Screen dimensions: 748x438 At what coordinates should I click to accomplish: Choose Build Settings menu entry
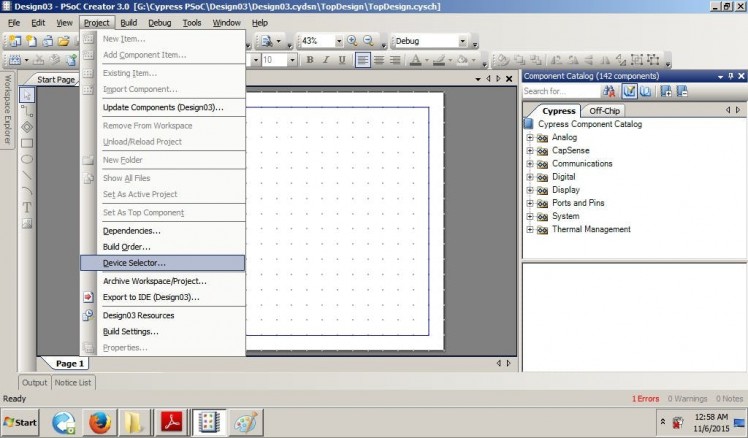[131, 332]
